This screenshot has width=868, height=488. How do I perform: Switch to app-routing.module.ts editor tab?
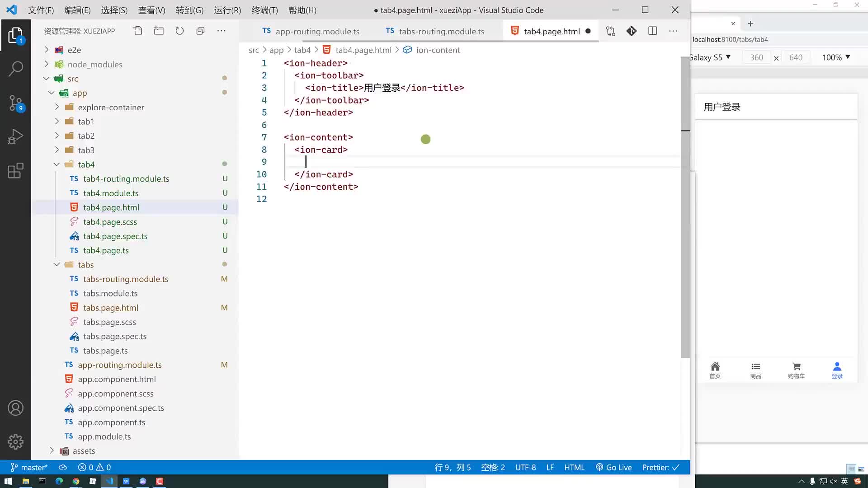[311, 31]
